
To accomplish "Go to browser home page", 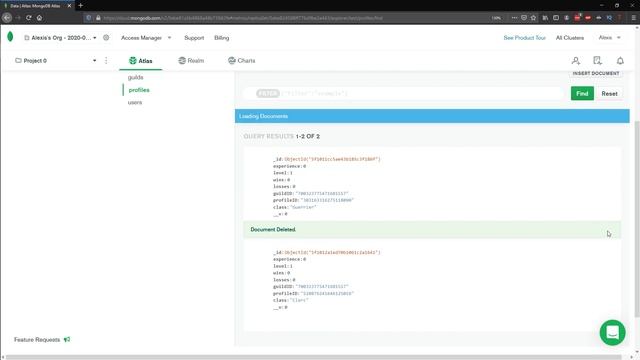I will coord(40,18).
